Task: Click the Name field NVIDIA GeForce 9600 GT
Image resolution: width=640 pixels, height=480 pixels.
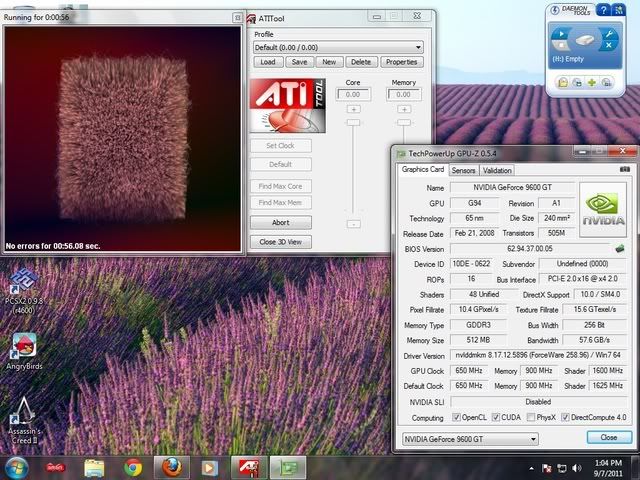Action: click(x=512, y=188)
